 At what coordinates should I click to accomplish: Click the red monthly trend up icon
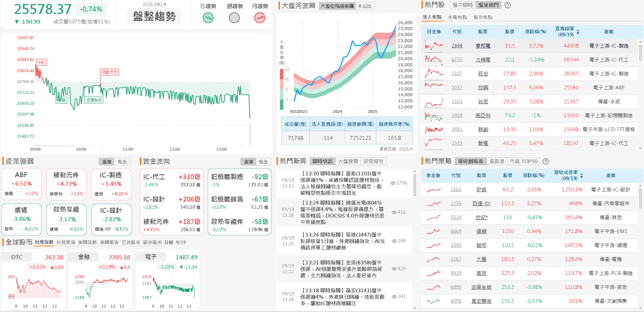point(260,18)
